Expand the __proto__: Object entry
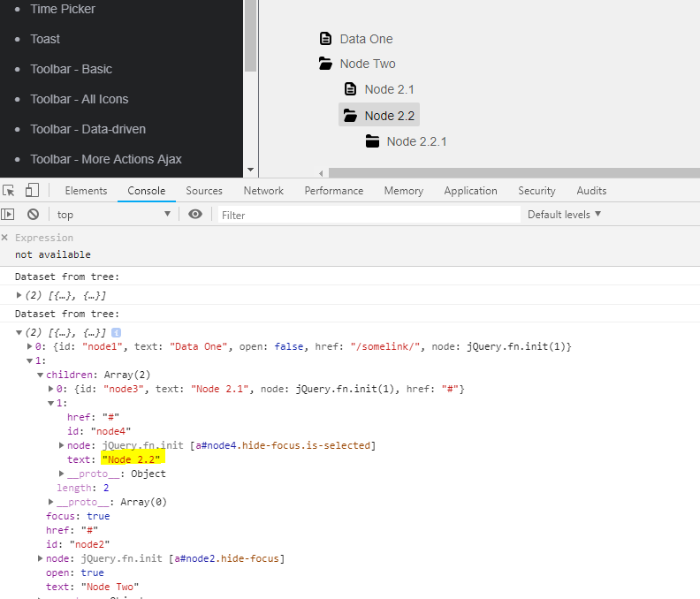Screen dimensions: 700x599 click(62, 474)
